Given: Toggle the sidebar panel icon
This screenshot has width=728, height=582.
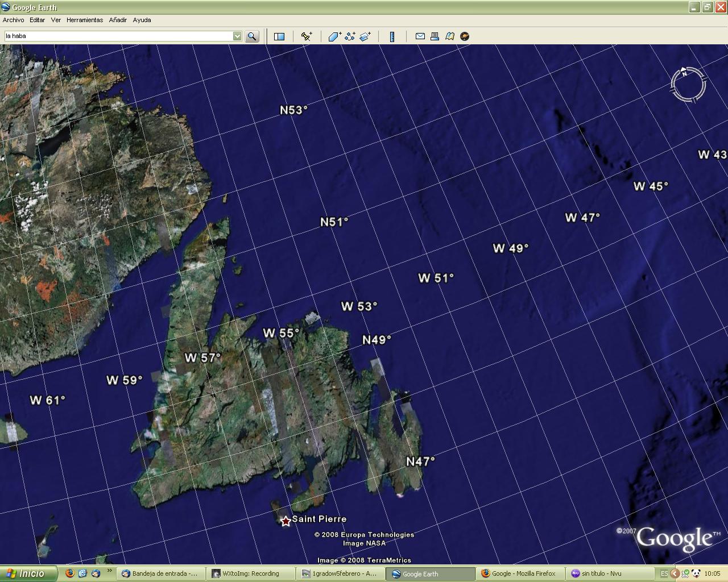Looking at the screenshot, I should [x=279, y=36].
